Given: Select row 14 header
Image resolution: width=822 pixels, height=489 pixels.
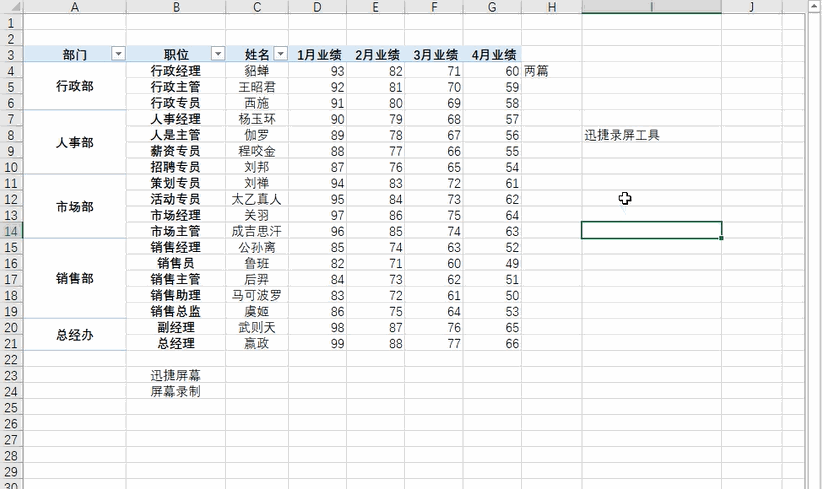Looking at the screenshot, I should (11, 231).
